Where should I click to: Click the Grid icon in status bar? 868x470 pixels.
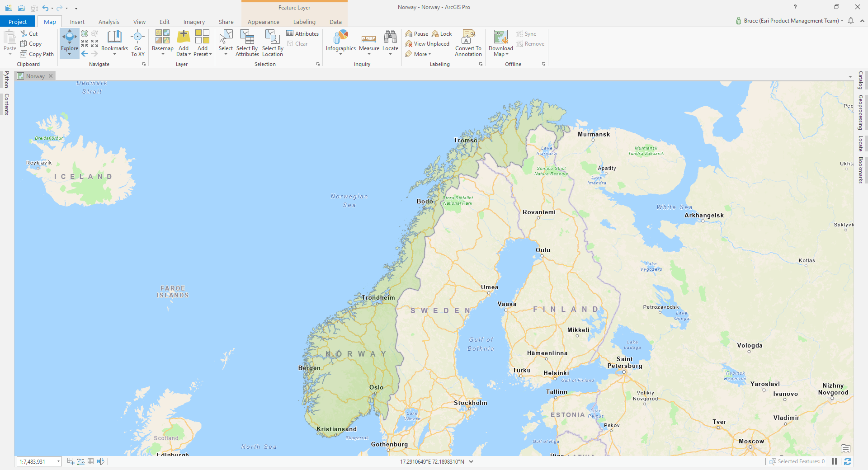click(90, 461)
